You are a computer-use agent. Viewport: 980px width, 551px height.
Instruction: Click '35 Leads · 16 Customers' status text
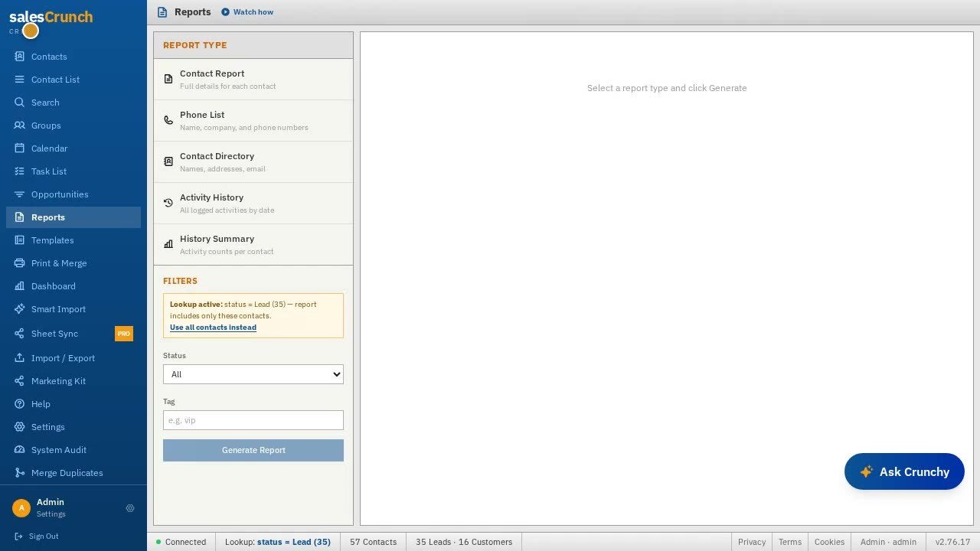[x=464, y=542]
